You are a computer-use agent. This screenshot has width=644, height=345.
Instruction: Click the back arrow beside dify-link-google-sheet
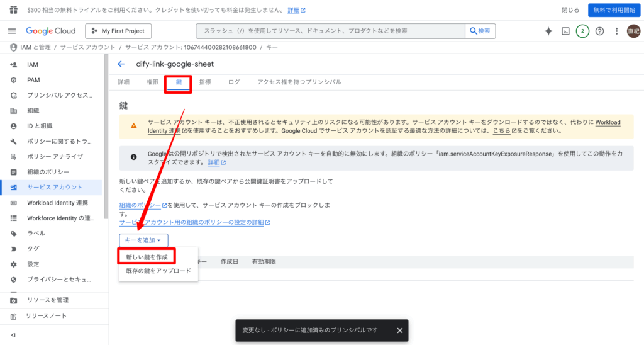pyautogui.click(x=121, y=64)
